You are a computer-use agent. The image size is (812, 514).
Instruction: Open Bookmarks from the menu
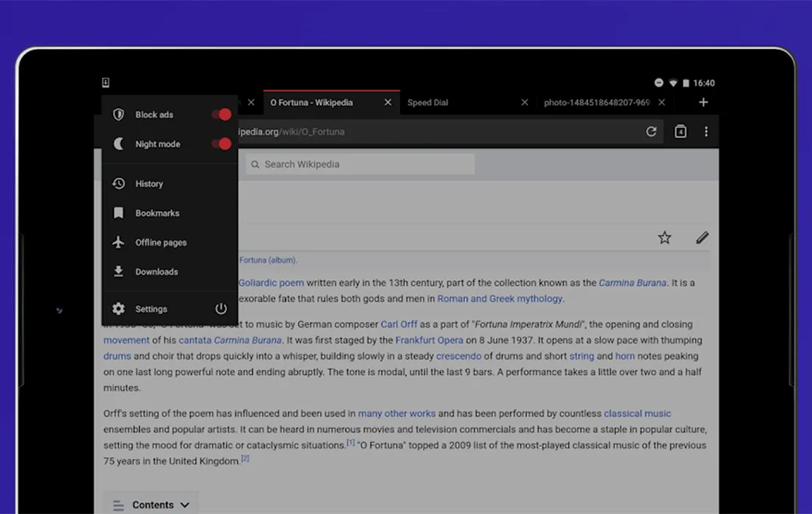click(x=170, y=213)
